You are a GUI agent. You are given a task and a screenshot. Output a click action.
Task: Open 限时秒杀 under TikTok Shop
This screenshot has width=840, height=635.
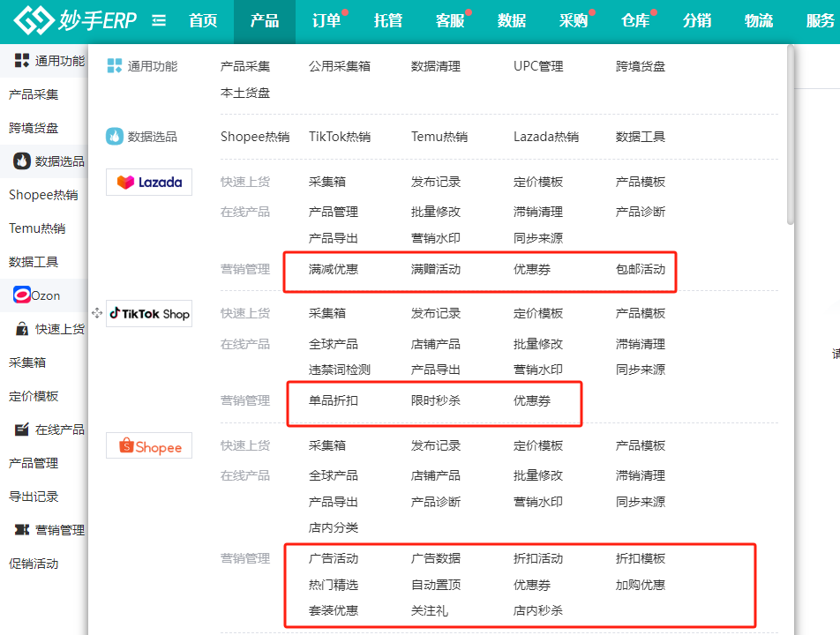pyautogui.click(x=436, y=400)
